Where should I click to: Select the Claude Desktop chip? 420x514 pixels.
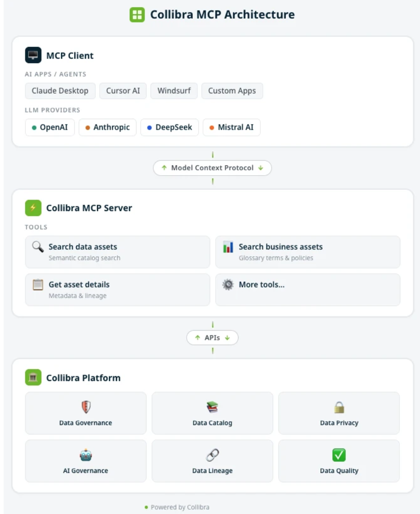[x=60, y=91]
